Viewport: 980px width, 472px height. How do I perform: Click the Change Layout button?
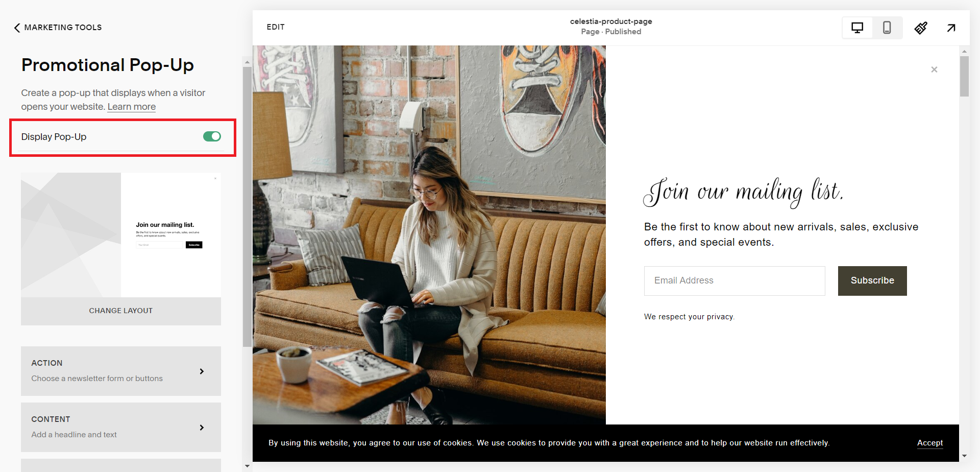121,311
